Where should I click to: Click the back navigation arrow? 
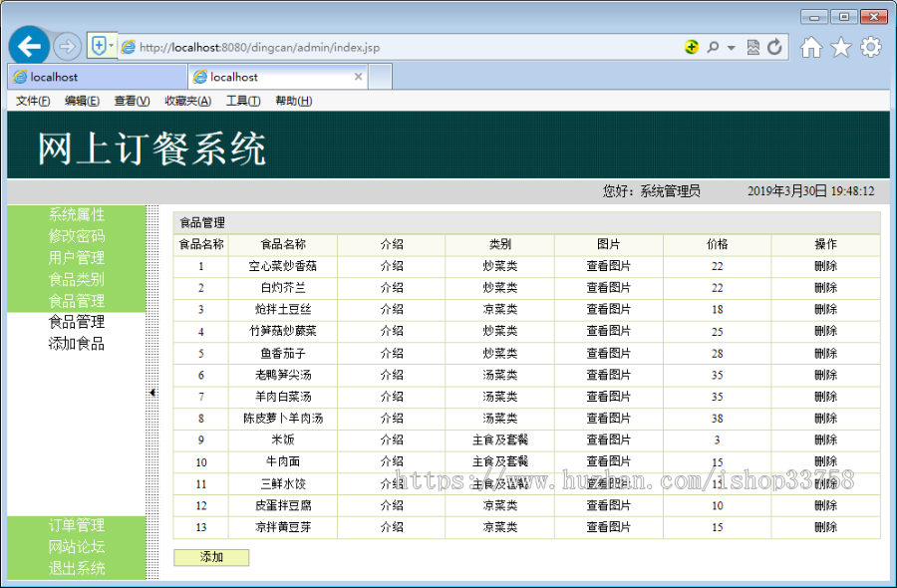29,46
